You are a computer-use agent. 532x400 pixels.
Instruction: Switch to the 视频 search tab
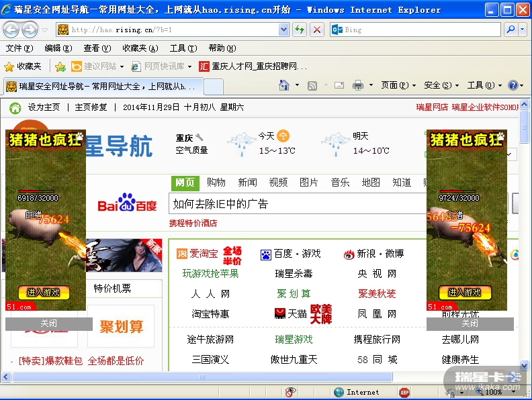click(278, 183)
